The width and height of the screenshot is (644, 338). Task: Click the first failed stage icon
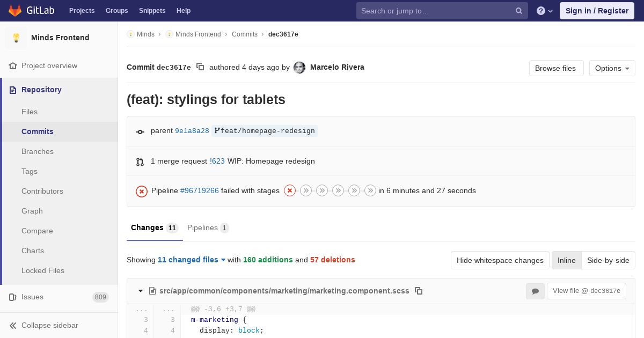pos(290,190)
